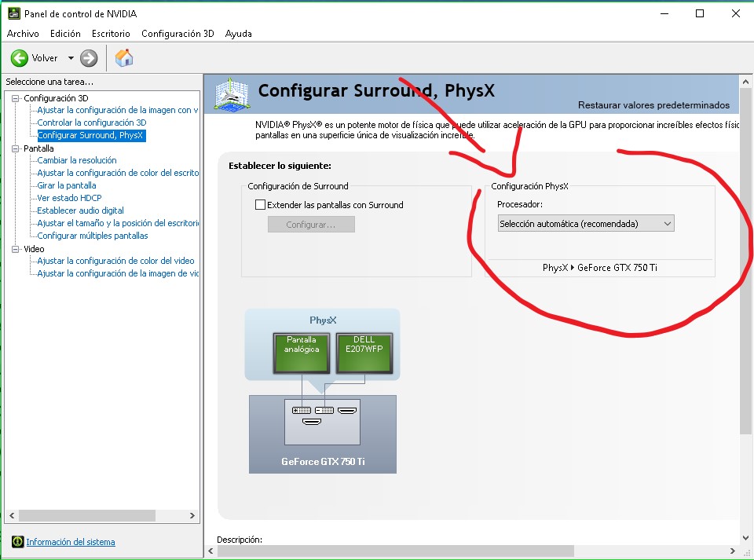The image size is (754, 560).
Task: Click main panel scroll down arrow
Action: (x=746, y=538)
